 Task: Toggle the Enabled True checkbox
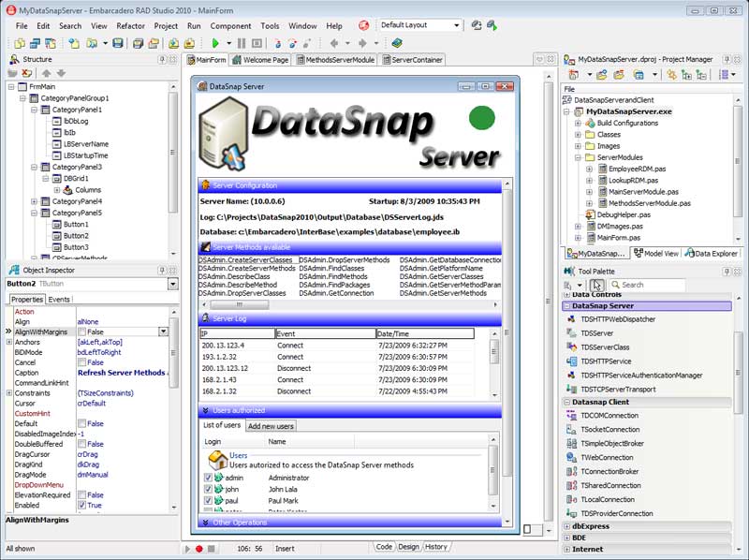[81, 505]
